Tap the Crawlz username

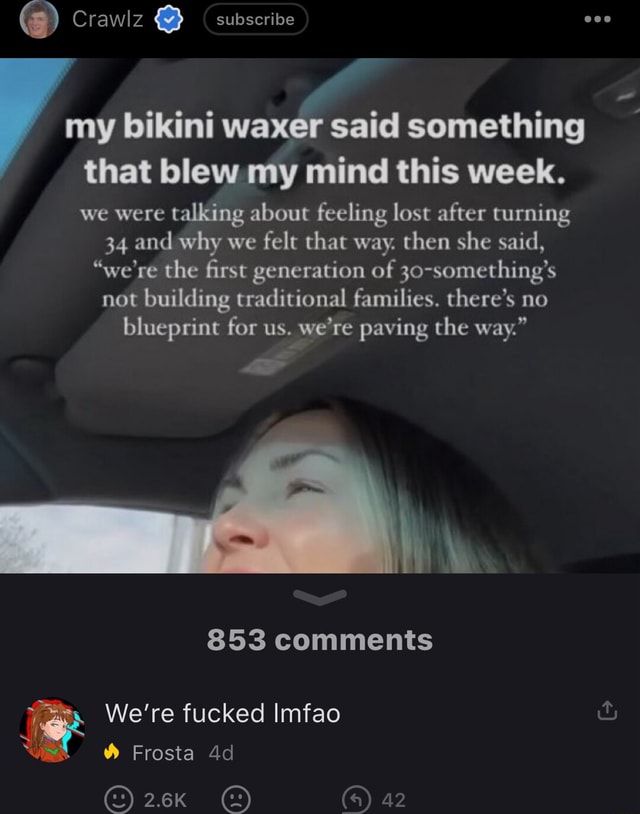coord(107,19)
